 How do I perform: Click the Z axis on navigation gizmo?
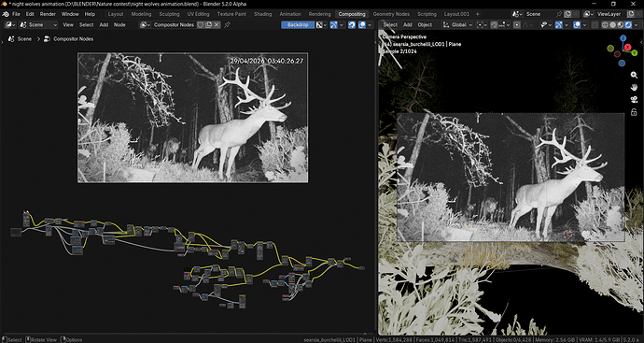[623, 38]
